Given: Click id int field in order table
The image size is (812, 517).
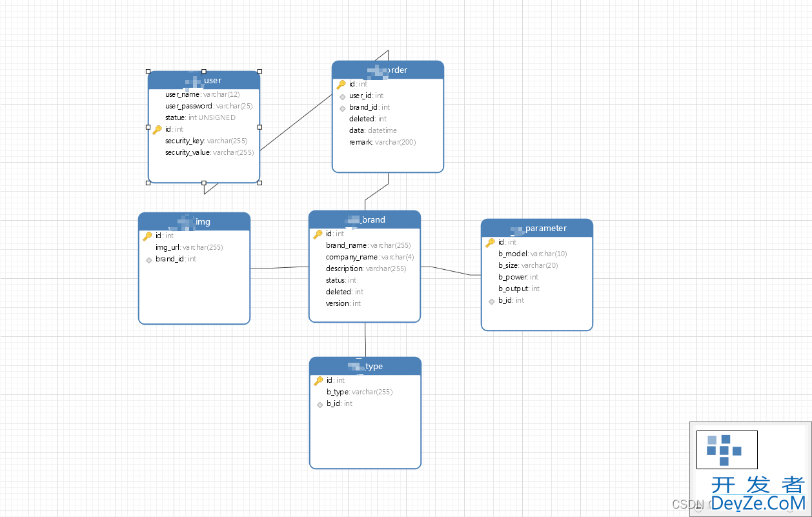Looking at the screenshot, I should pos(358,84).
